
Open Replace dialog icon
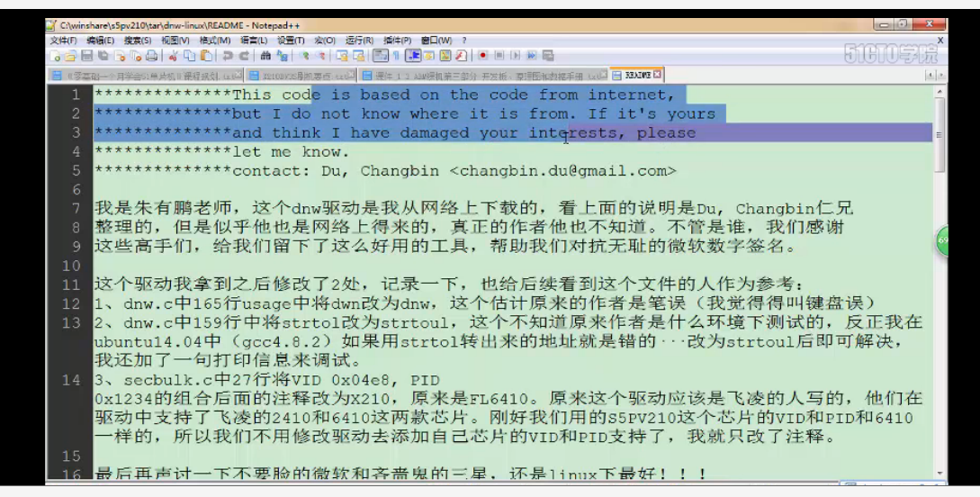(282, 56)
